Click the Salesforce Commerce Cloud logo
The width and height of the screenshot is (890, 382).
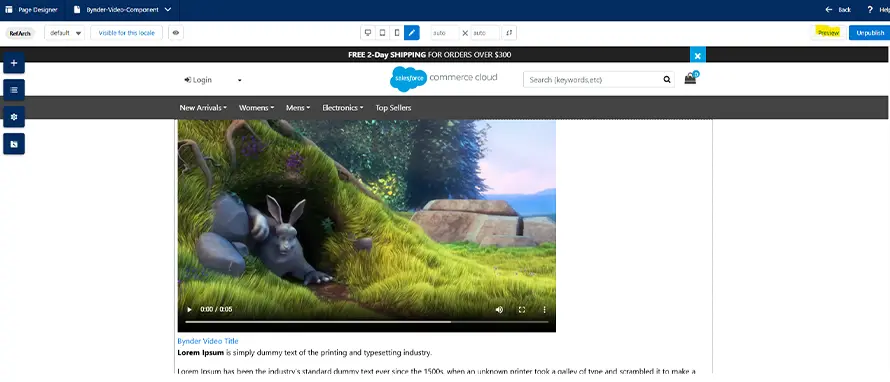[443, 79]
